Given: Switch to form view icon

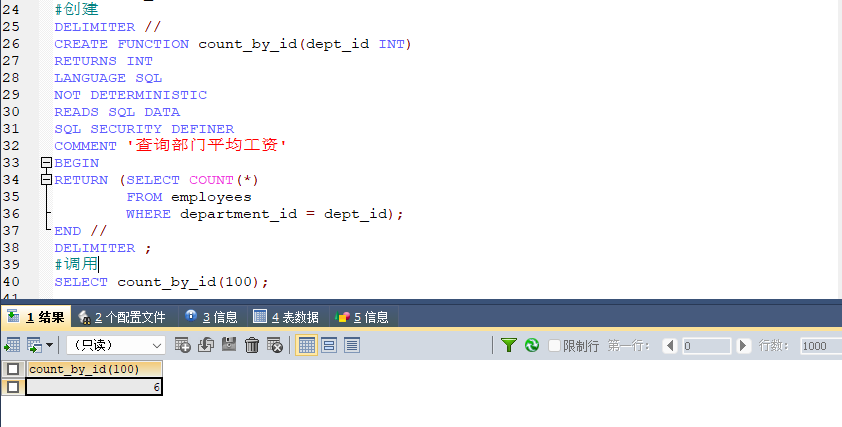Looking at the screenshot, I should pos(329,345).
